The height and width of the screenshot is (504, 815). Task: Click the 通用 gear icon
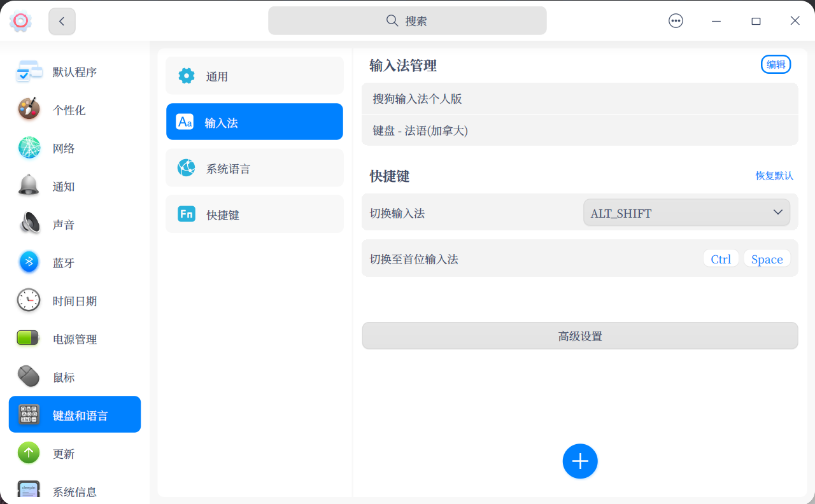pyautogui.click(x=187, y=76)
